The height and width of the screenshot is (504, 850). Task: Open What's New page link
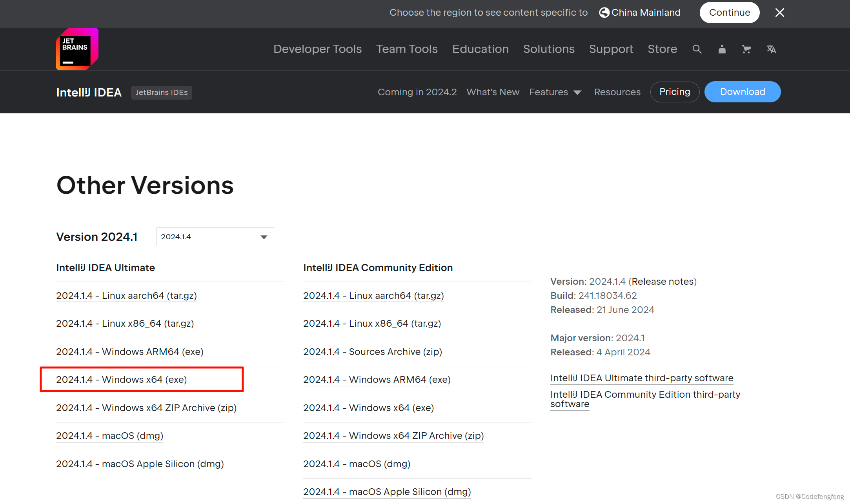[493, 92]
